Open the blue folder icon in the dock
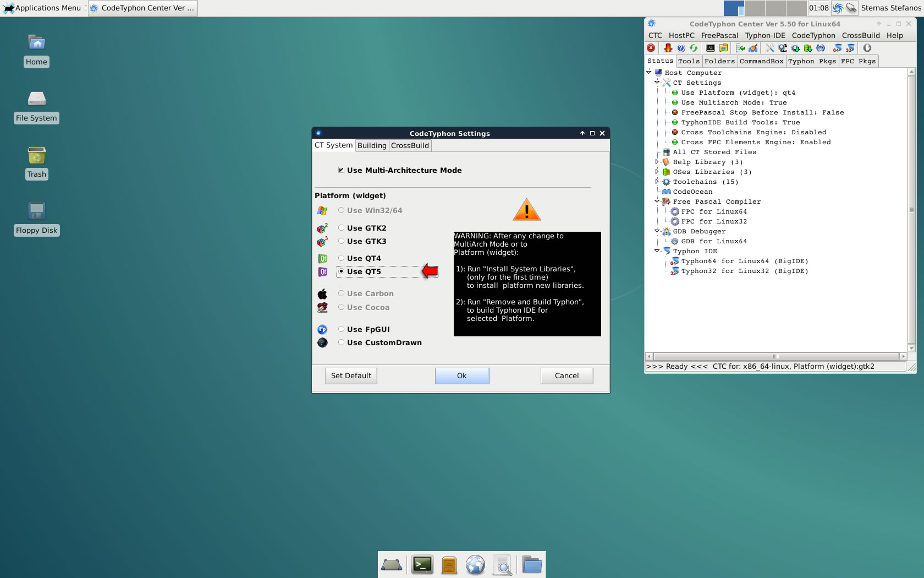The width and height of the screenshot is (924, 578). point(532,565)
